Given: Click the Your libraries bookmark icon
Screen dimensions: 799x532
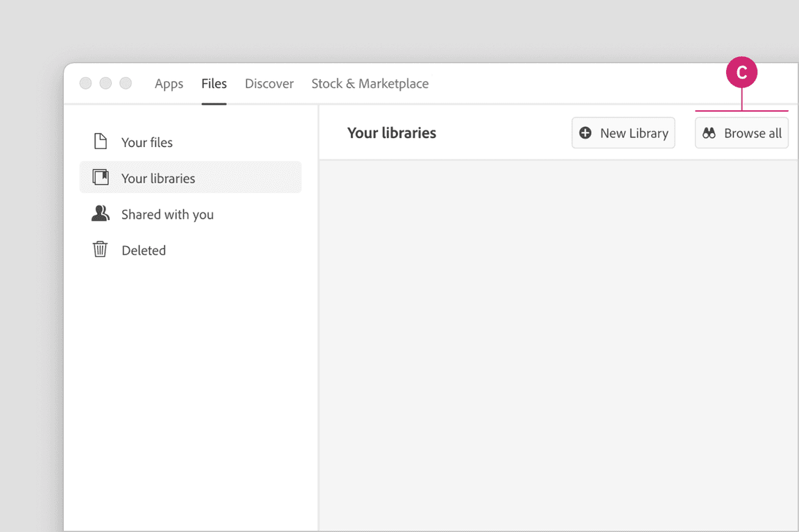Looking at the screenshot, I should 101,178.
